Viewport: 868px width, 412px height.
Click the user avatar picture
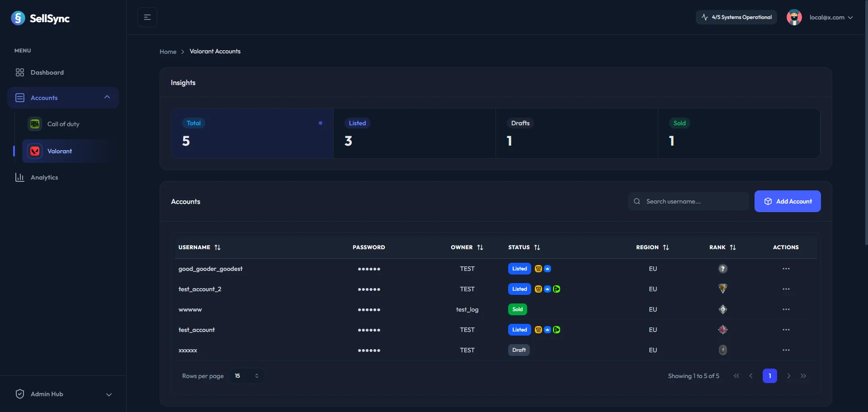coord(794,17)
